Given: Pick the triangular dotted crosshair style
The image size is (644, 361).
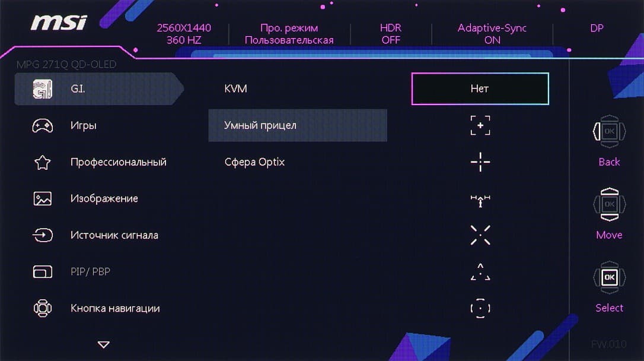Looking at the screenshot, I should tap(480, 272).
